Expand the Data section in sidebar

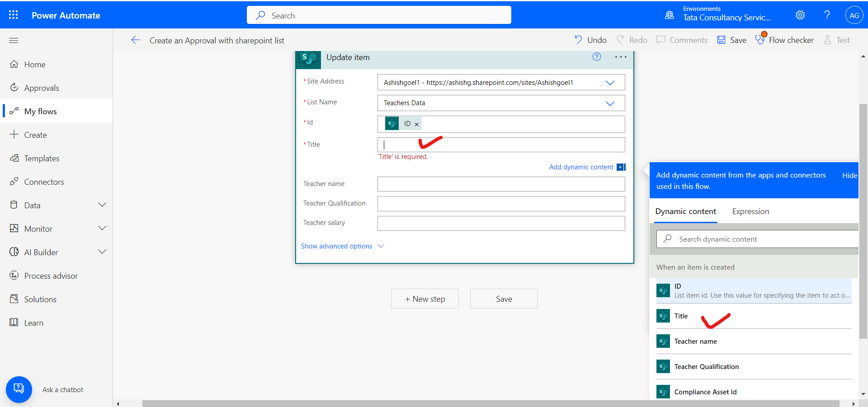pos(102,205)
